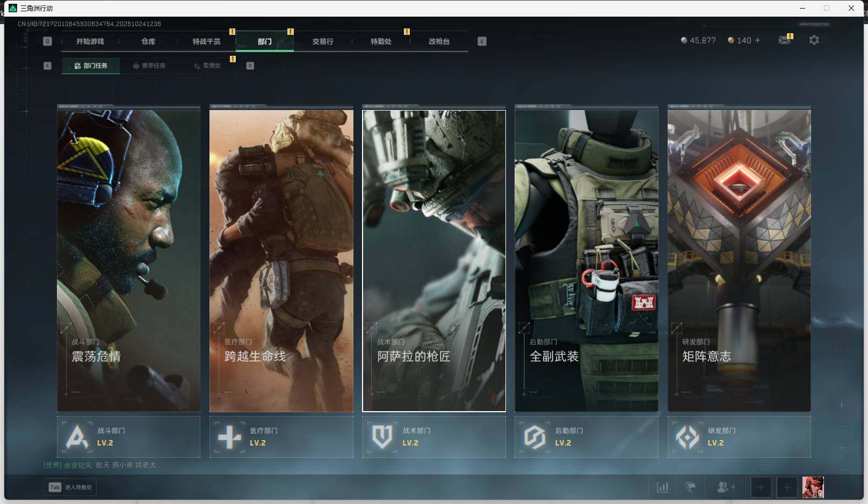Click the flag icon in bottom bar
Viewport: 868px width, 504px height.
[x=691, y=487]
